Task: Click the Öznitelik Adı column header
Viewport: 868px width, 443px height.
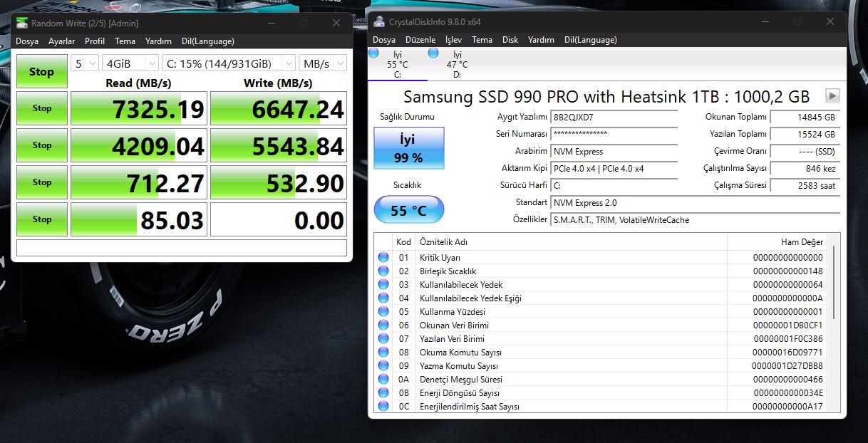Action: pyautogui.click(x=571, y=241)
